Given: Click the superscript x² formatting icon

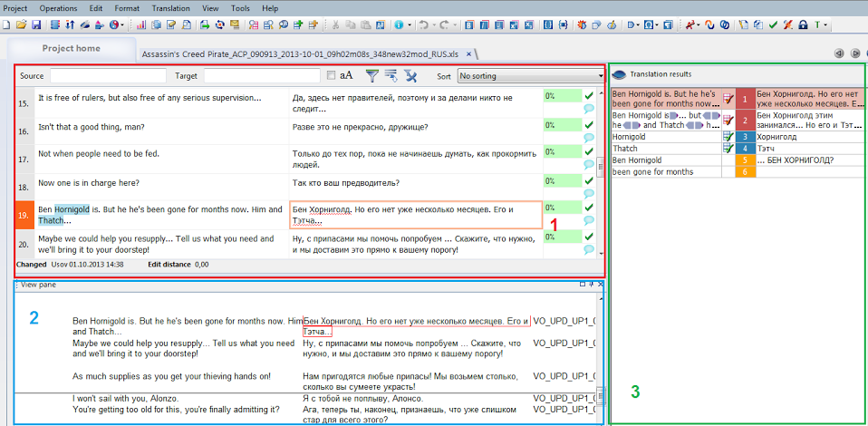Looking at the screenshot, I should pyautogui.click(x=514, y=24).
